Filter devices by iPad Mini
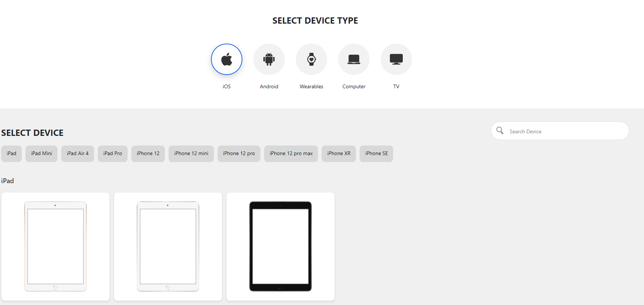The image size is (644, 305). [x=41, y=154]
